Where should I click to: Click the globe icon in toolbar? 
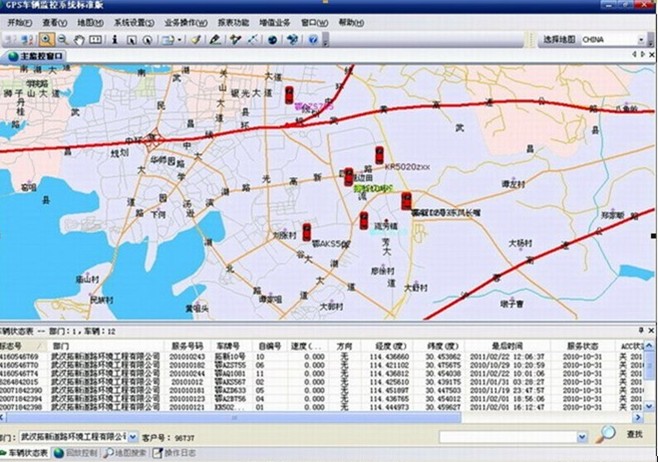[x=272, y=40]
